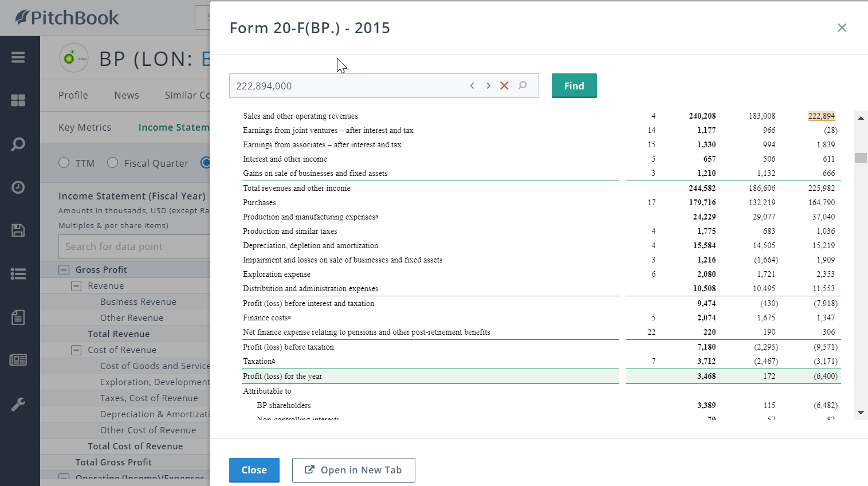Viewport: 868px width, 486px height.
Task: Collapse the Gross Profit section
Action: coord(64,269)
